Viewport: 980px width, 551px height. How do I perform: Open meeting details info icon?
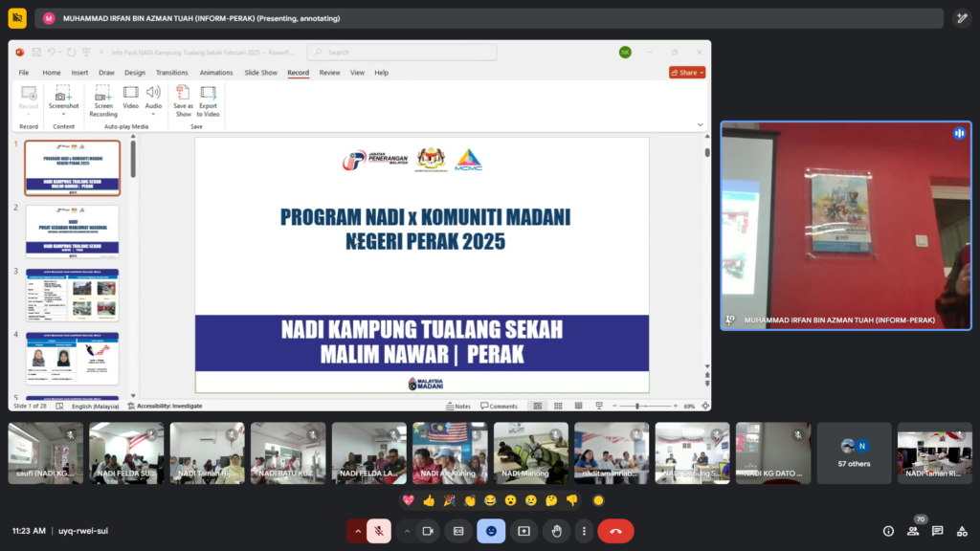tap(888, 531)
